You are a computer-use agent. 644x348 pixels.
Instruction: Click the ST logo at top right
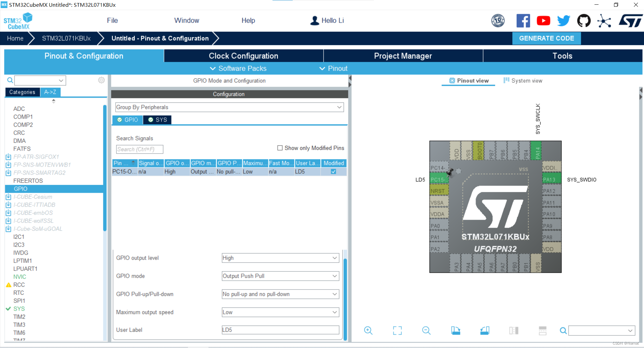631,21
